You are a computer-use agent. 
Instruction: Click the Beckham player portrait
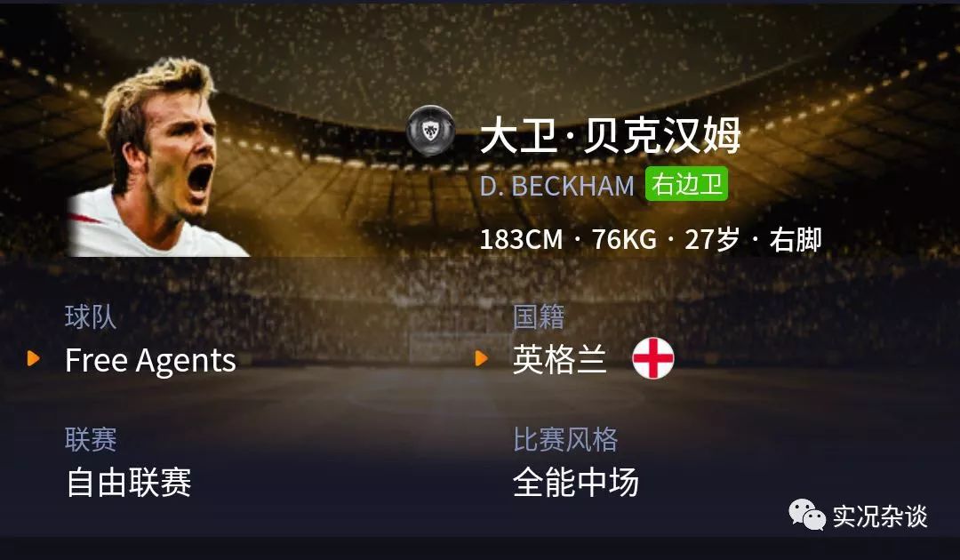coord(158,158)
